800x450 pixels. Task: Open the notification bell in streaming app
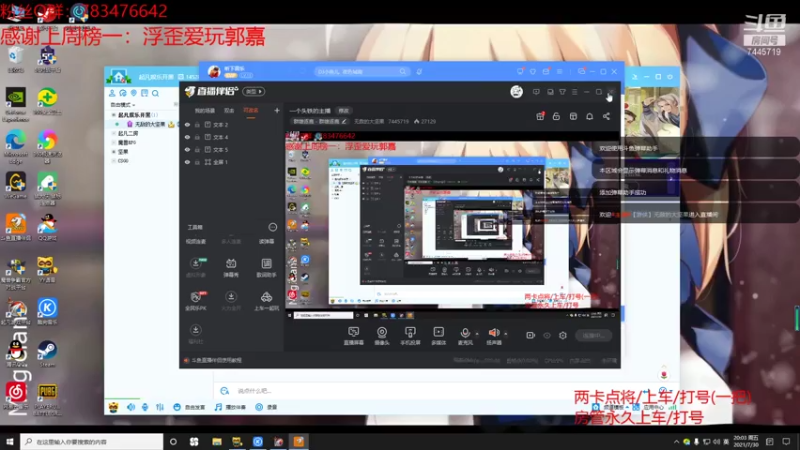pyautogui.click(x=589, y=116)
